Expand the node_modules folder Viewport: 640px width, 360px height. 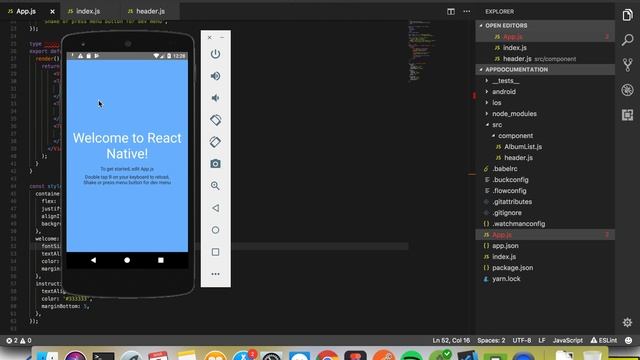click(x=545, y=113)
